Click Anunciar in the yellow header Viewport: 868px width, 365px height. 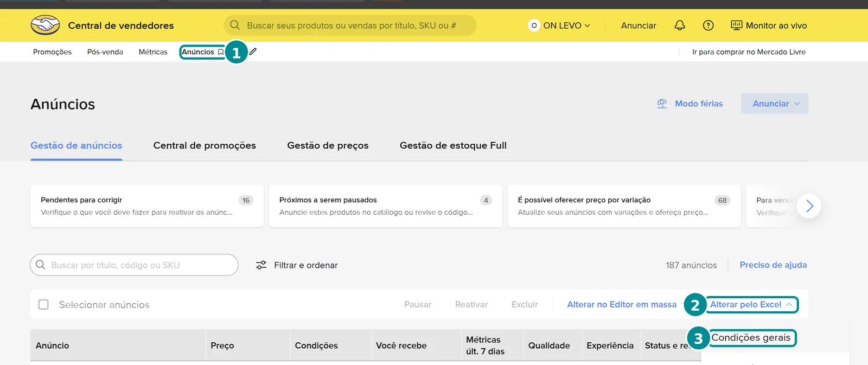pyautogui.click(x=639, y=25)
